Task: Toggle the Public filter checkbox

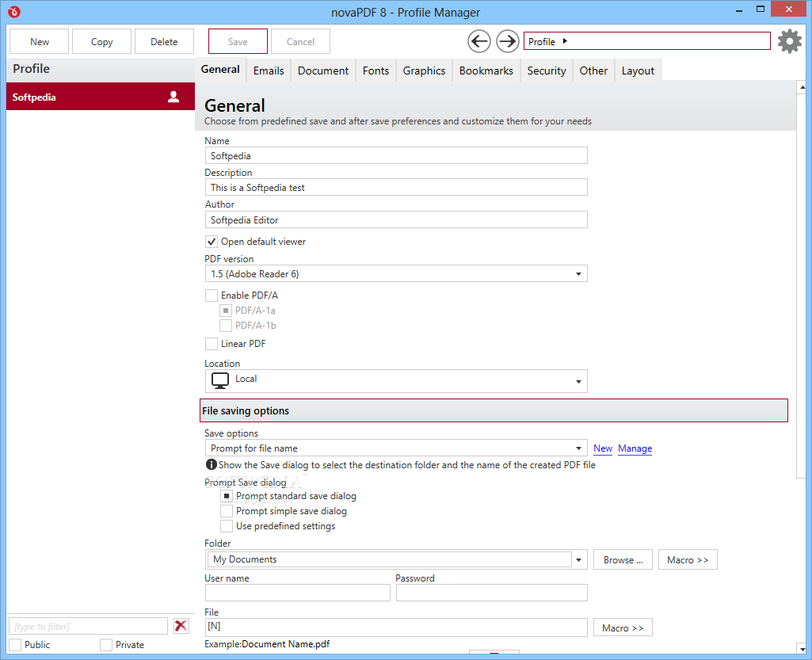Action: (x=16, y=644)
